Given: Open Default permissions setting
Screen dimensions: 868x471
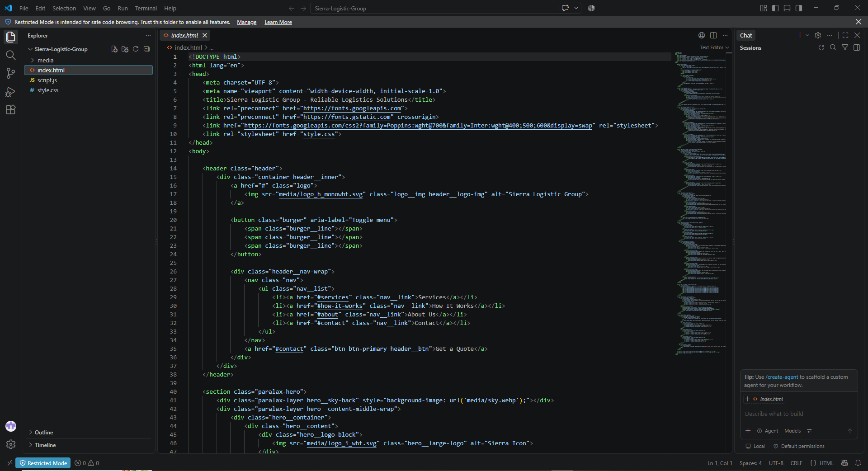Looking at the screenshot, I should pos(799,446).
